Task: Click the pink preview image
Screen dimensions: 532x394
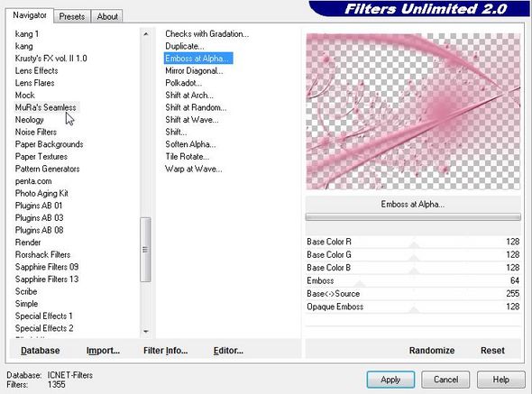Action: click(413, 111)
